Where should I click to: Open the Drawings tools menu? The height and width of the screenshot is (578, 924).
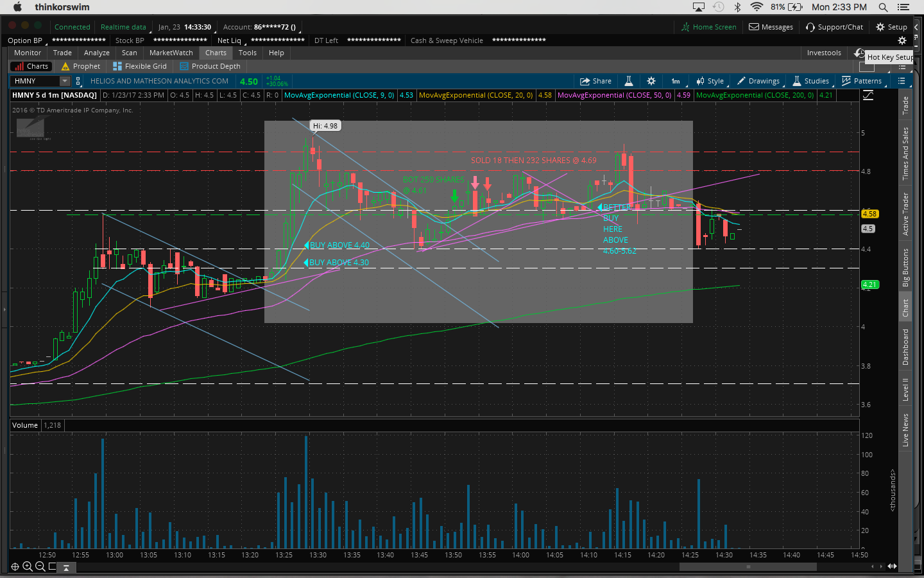758,81
